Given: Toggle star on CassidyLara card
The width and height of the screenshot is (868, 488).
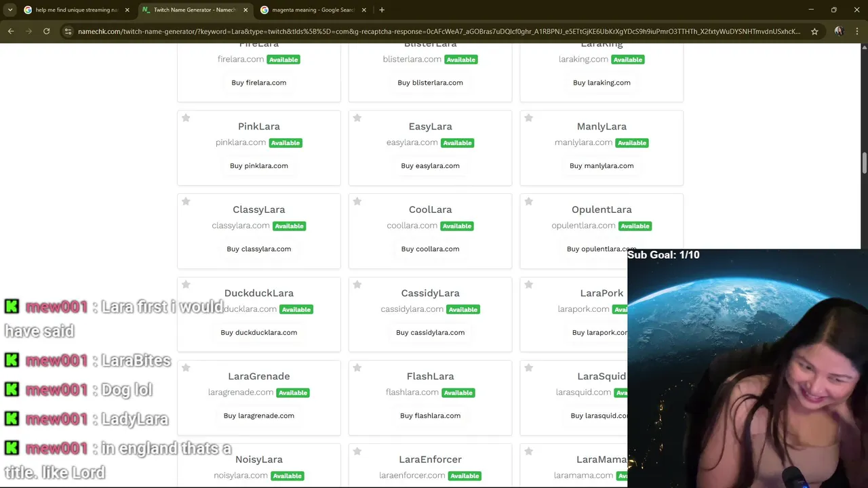Looking at the screenshot, I should [357, 285].
